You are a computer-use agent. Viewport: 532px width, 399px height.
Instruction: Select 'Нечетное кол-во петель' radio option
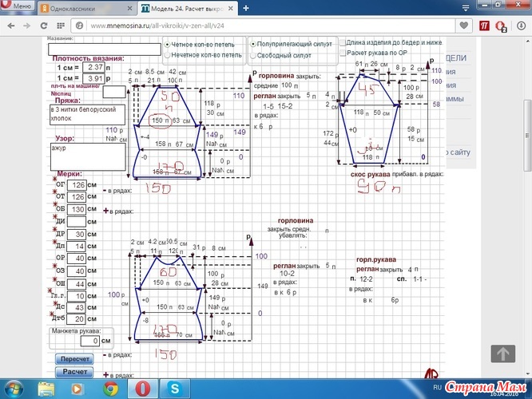point(167,56)
